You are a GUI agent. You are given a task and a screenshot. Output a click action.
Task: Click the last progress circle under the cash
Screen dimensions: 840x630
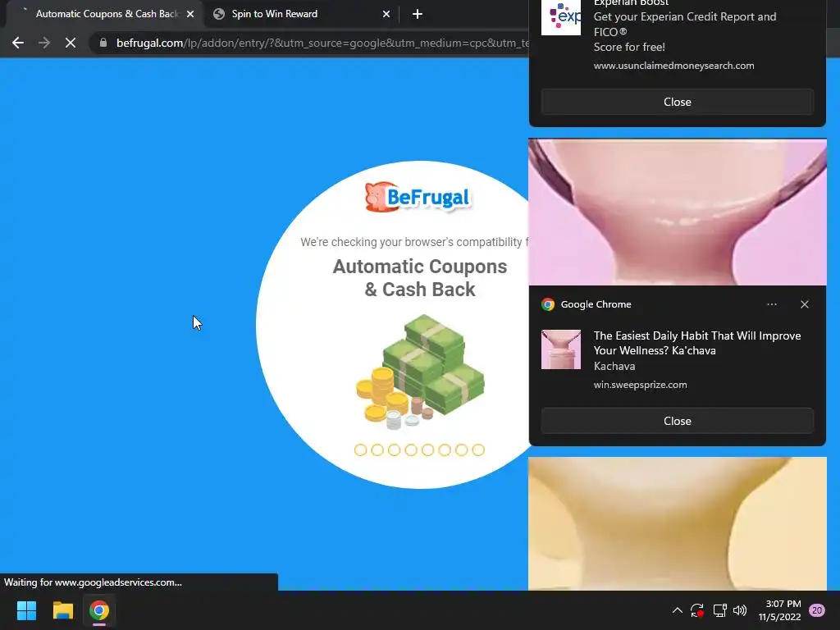[478, 450]
